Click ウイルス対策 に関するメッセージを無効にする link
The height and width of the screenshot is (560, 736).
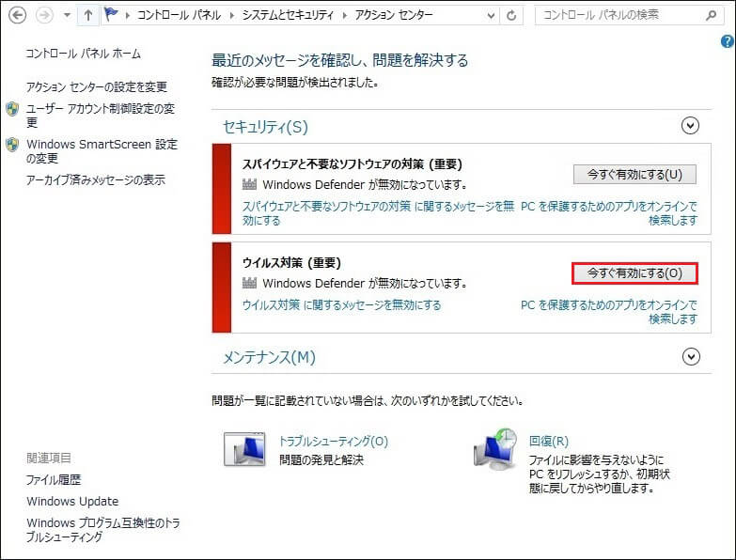pos(341,305)
